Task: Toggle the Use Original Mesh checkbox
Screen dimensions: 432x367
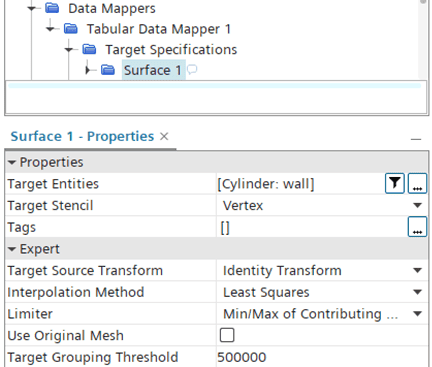Action: [x=227, y=335]
